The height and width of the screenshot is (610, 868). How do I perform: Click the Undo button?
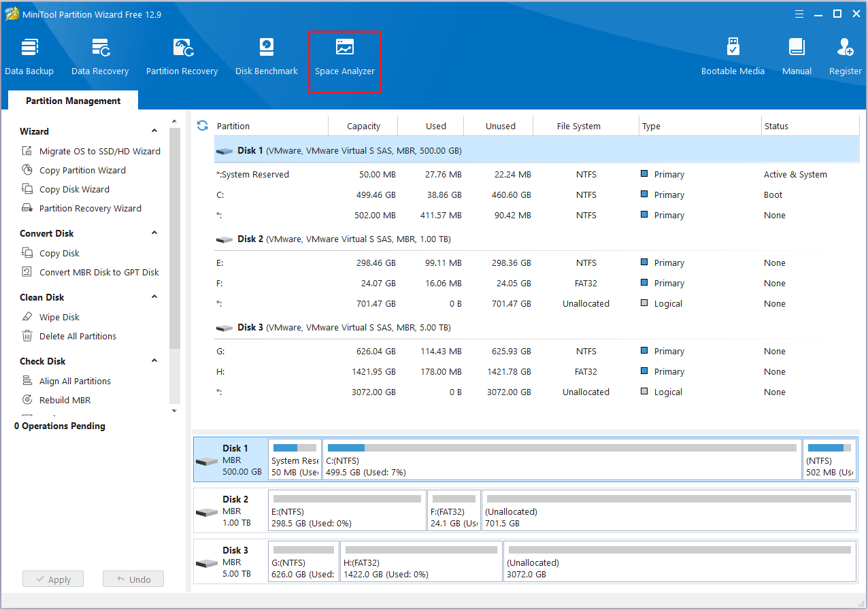click(133, 579)
